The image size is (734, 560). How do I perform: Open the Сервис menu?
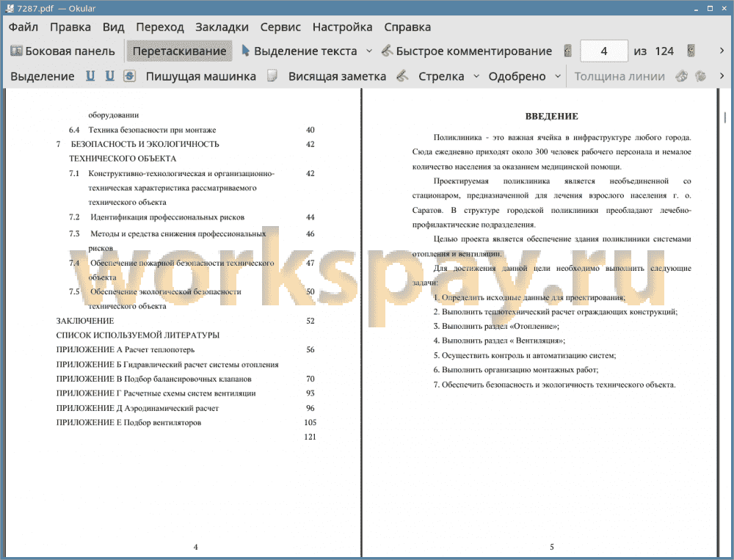280,27
